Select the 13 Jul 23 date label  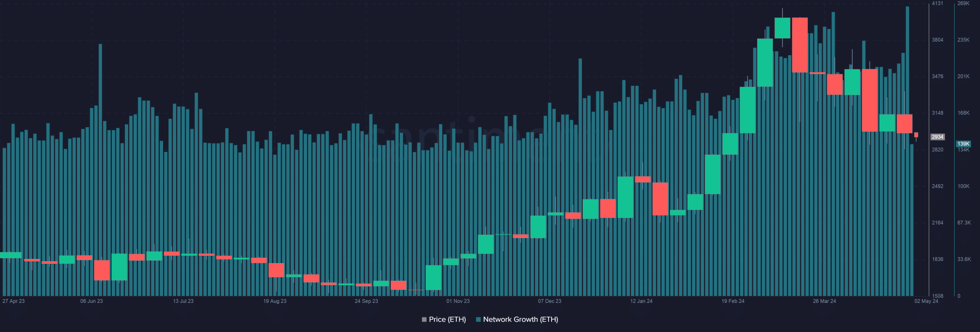point(183,301)
